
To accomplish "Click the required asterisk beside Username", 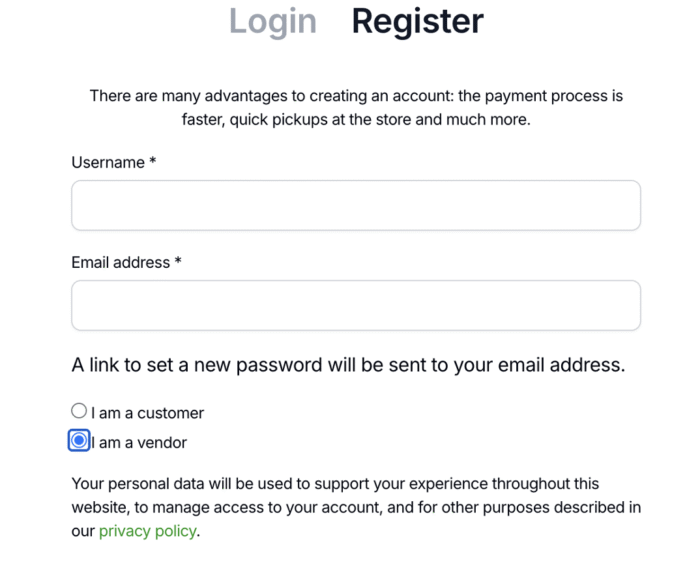I will tap(153, 161).
